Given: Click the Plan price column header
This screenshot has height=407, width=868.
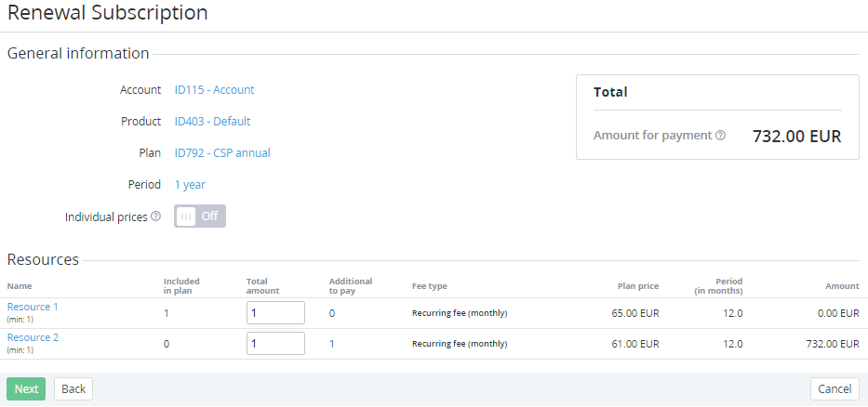Looking at the screenshot, I should 637,286.
